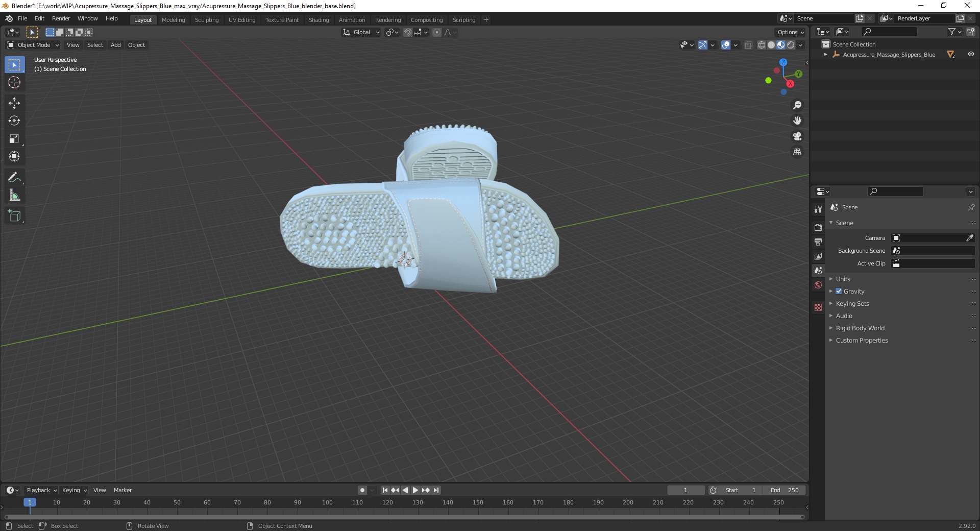This screenshot has width=980, height=531.
Task: Toggle X-ray mode
Action: coord(748,45)
